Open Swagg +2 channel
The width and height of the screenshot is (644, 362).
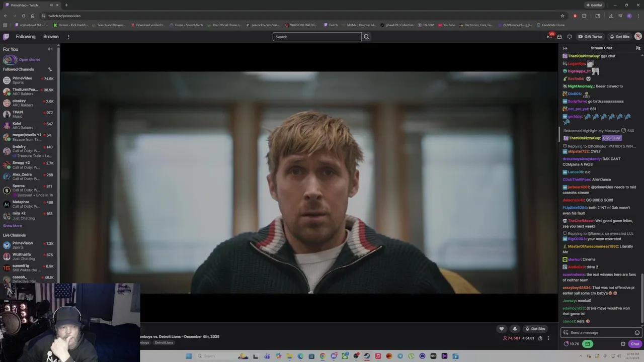(28, 165)
